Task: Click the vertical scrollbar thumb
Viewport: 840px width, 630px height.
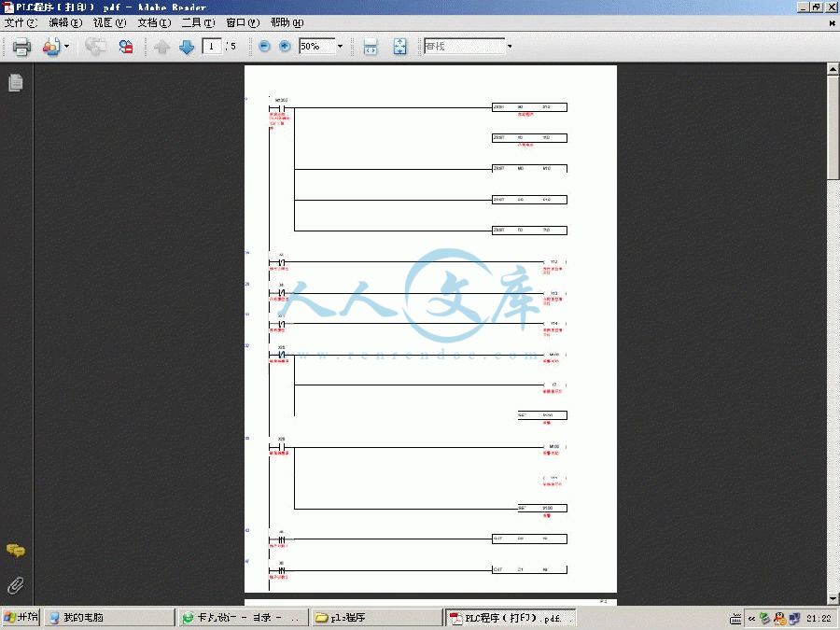Action: (x=833, y=128)
